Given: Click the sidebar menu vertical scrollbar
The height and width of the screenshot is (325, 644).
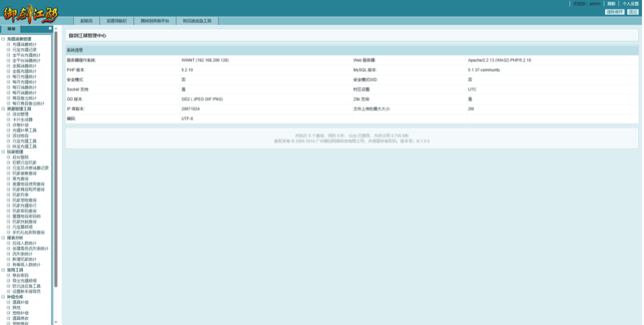Looking at the screenshot, I should (x=56, y=161).
